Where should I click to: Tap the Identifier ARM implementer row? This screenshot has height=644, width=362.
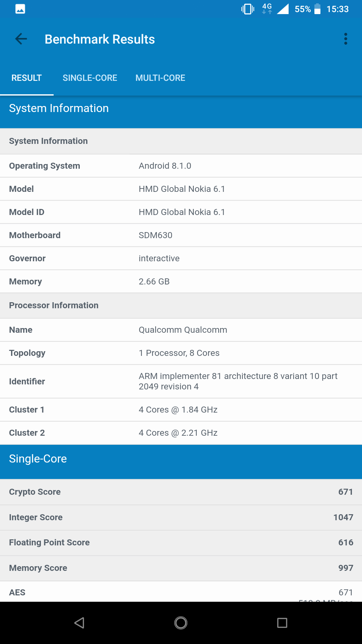click(x=181, y=381)
